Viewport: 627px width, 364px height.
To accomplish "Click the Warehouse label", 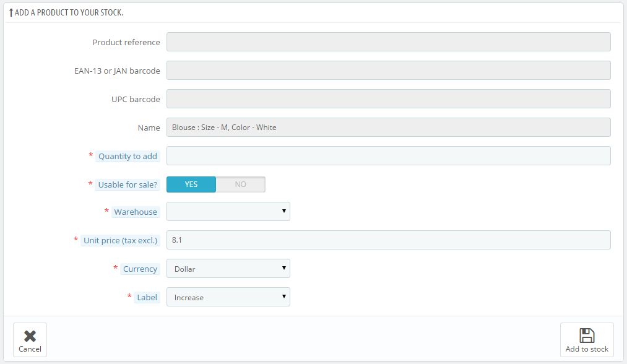I will point(136,212).
